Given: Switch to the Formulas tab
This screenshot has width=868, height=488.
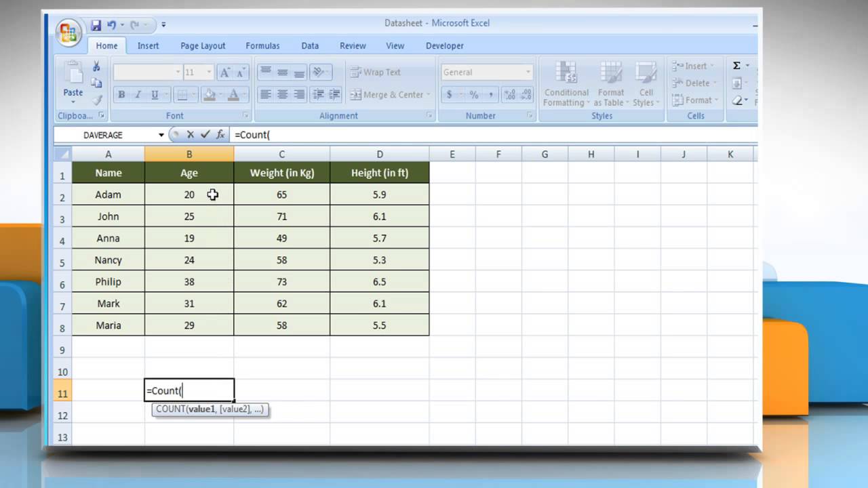Looking at the screenshot, I should click(262, 45).
